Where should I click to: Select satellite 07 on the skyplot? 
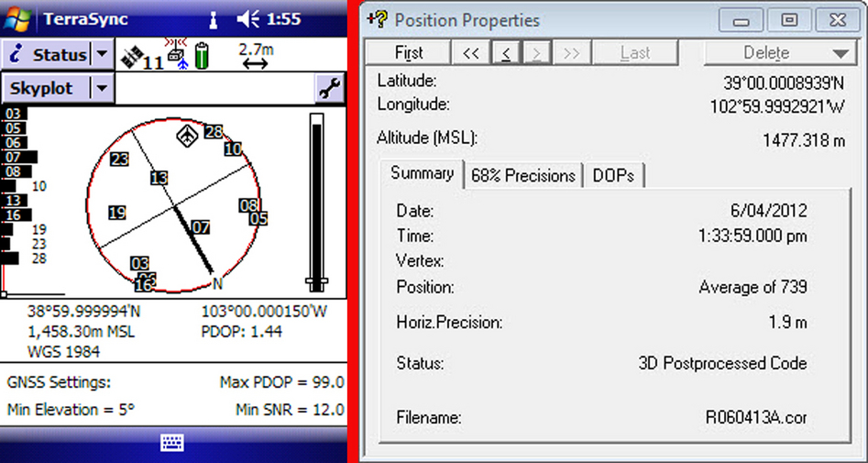tap(201, 227)
